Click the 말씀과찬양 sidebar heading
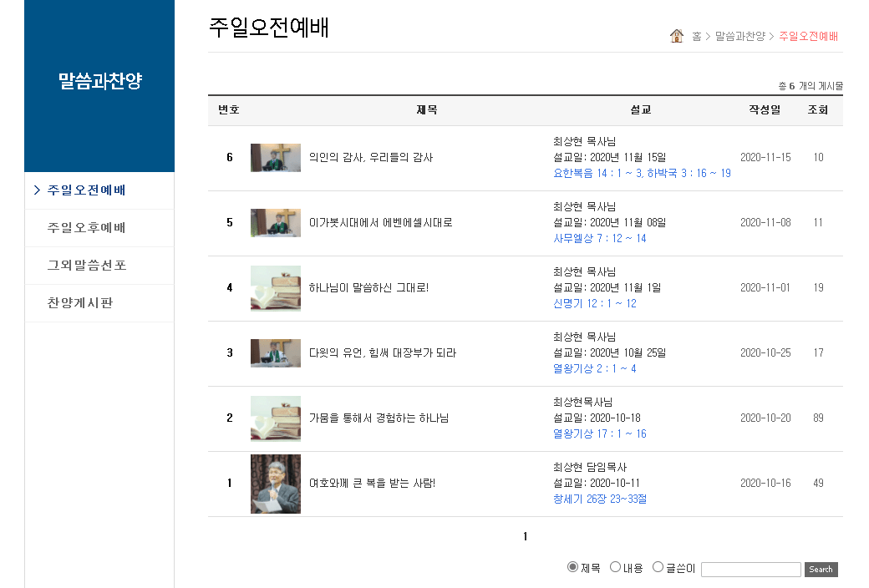 (100, 81)
